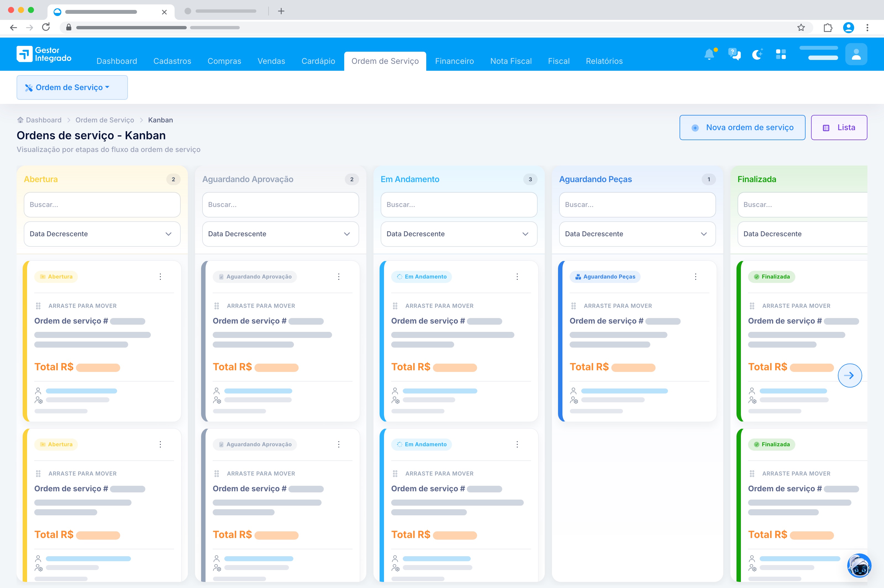Click drag handle on first Em Andamento card
This screenshot has width=884, height=588.
click(395, 306)
